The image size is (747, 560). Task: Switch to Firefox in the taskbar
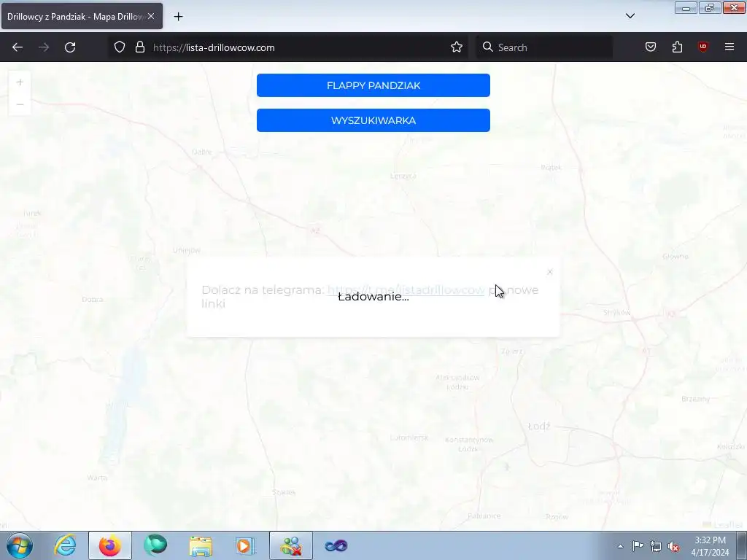110,545
